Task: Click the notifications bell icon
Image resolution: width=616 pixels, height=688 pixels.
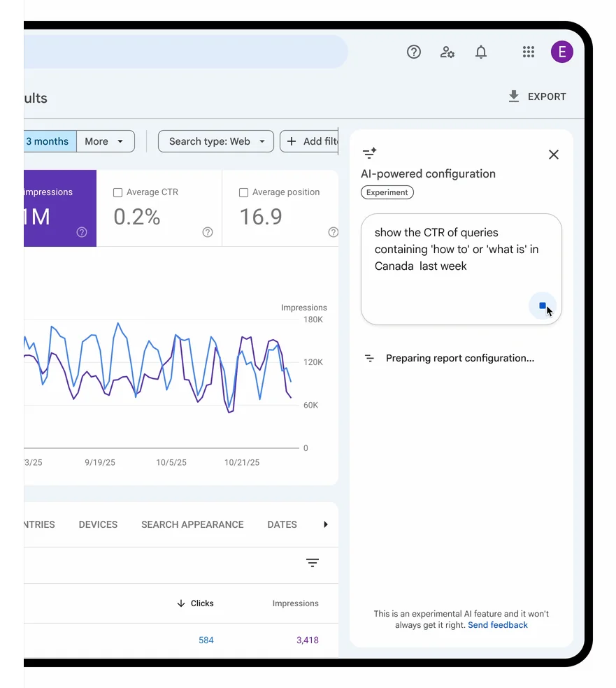Action: pos(481,52)
